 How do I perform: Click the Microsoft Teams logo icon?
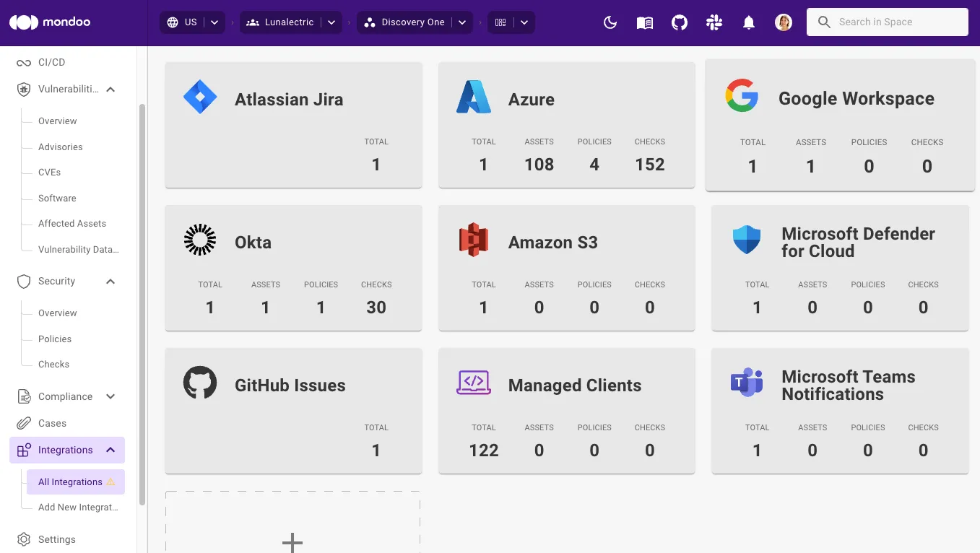point(747,383)
